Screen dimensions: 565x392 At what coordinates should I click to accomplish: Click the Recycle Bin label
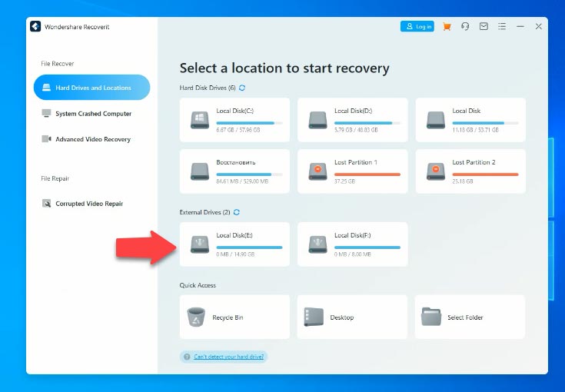pyautogui.click(x=228, y=317)
